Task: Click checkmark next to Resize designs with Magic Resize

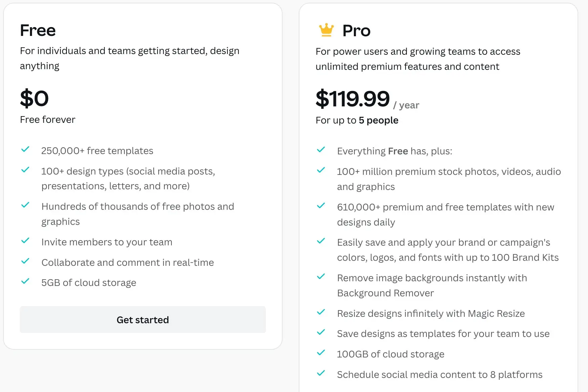Action: click(x=321, y=312)
